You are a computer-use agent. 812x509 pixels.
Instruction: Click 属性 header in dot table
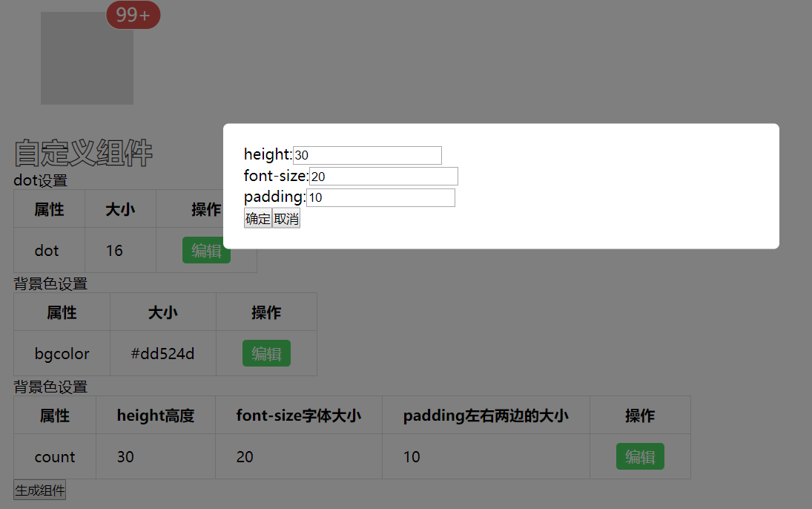(x=49, y=209)
